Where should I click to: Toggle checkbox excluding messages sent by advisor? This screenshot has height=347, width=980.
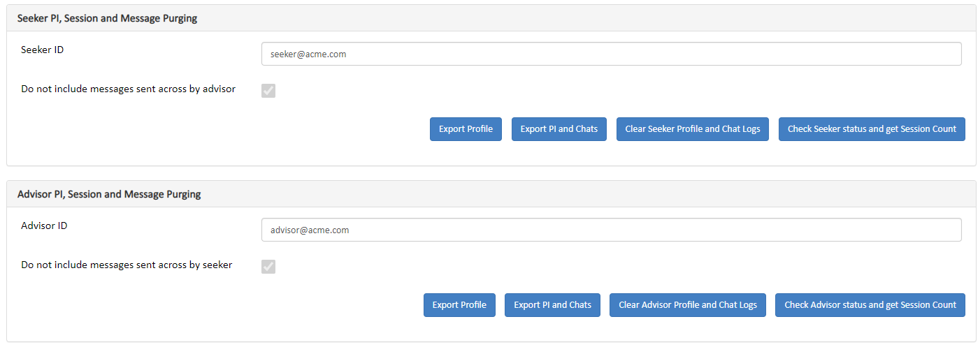tap(268, 91)
